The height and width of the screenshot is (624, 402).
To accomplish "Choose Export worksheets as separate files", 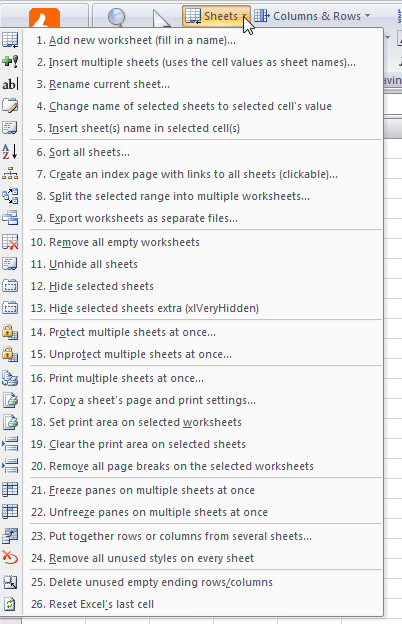I will point(203,218).
